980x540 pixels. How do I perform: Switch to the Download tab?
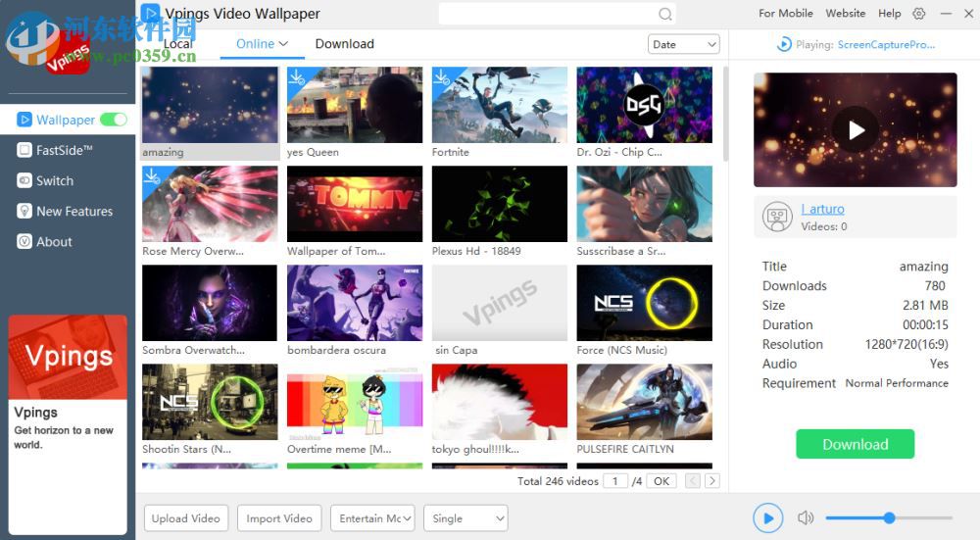344,44
